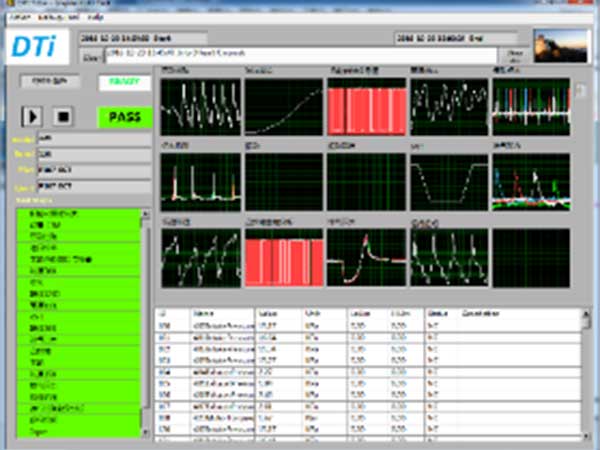Click the green PASS result indicator
Image resolution: width=600 pixels, height=450 pixels.
125,116
